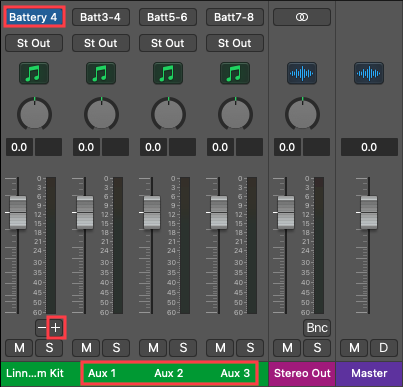Click the green music note icon on Linn Kit
This screenshot has width=403, height=387.
pos(34,73)
